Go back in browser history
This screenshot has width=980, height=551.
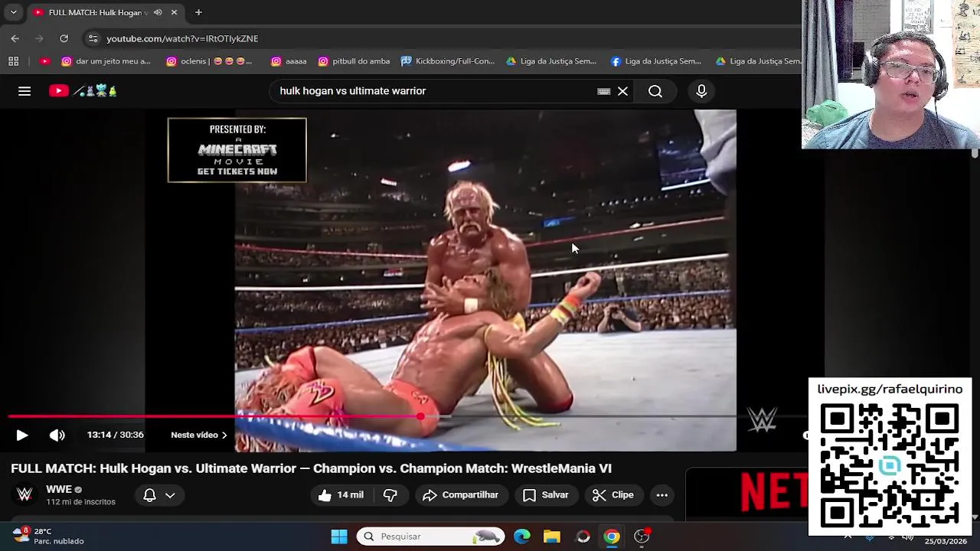pyautogui.click(x=15, y=38)
